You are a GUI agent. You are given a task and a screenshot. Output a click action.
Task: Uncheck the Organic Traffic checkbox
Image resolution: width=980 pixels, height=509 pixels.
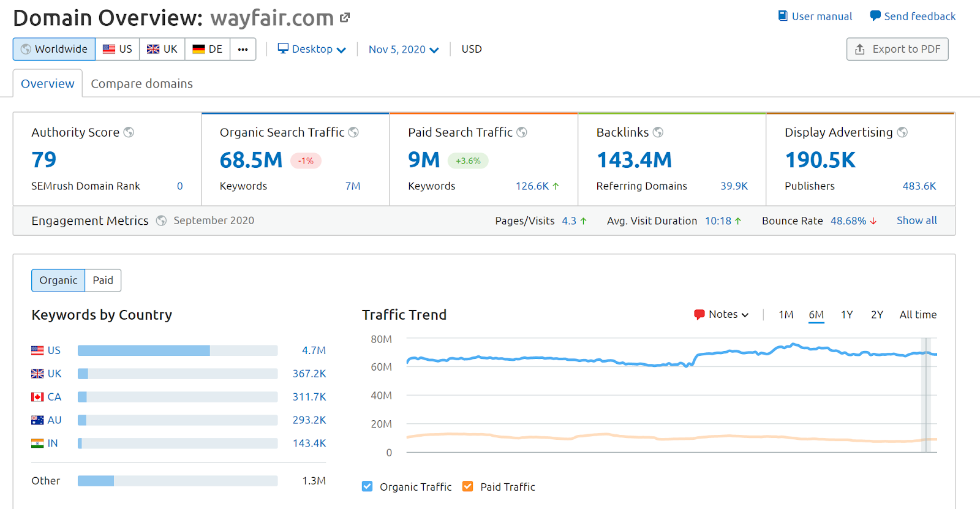[x=367, y=486]
